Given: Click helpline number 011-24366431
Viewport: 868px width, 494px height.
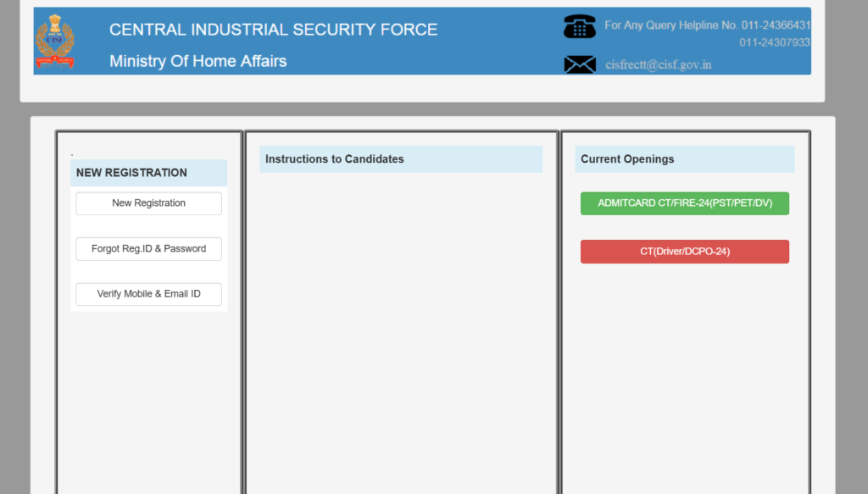Looking at the screenshot, I should 776,25.
